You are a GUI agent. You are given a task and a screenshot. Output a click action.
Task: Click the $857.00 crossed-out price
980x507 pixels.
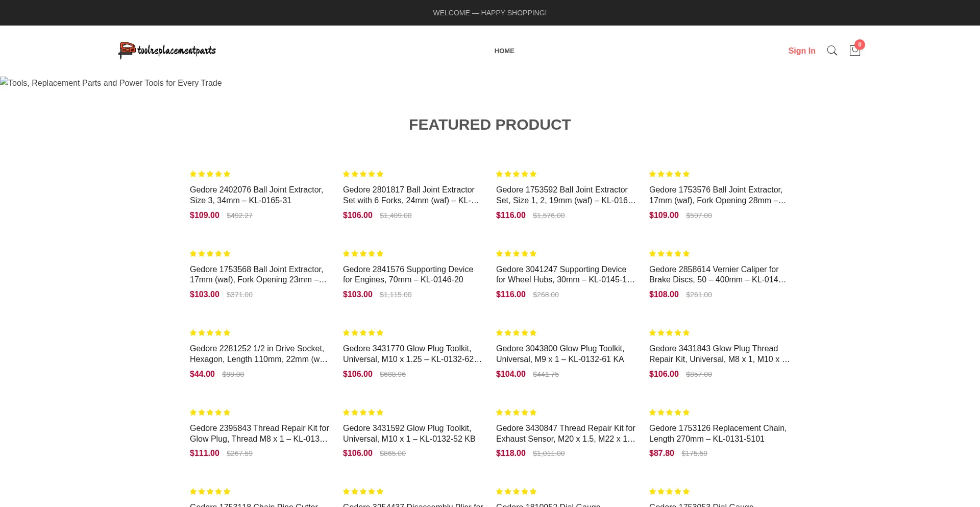699,374
